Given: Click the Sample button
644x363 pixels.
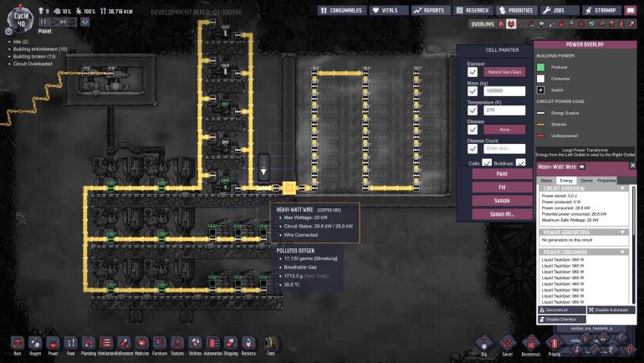Looking at the screenshot, I should [502, 201].
